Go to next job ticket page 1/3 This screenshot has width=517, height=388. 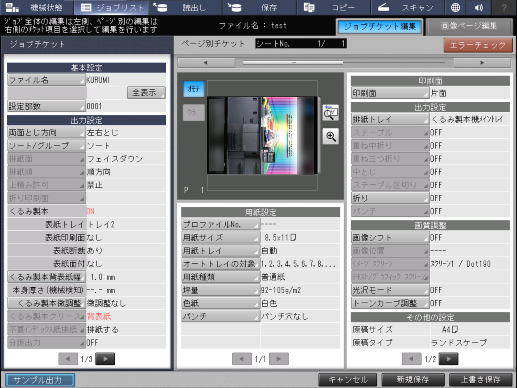[105, 359]
